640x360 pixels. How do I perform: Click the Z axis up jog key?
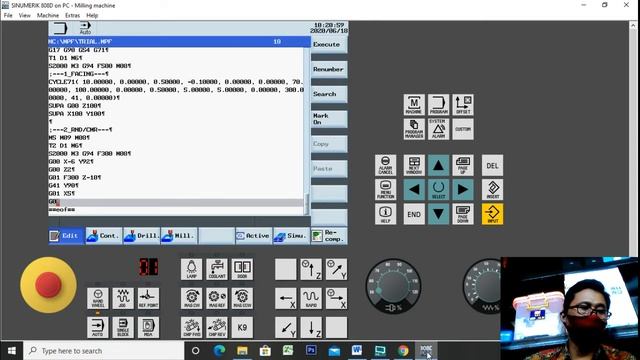click(x=311, y=269)
